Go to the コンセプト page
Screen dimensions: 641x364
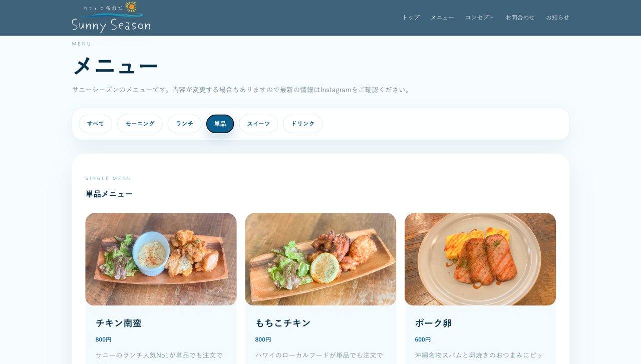tap(480, 18)
